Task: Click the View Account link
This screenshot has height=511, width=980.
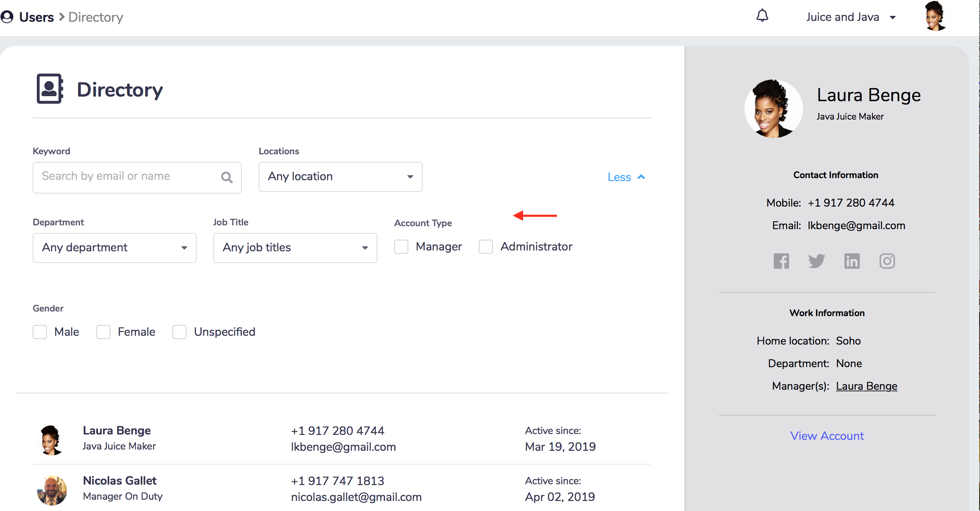Action: point(827,436)
